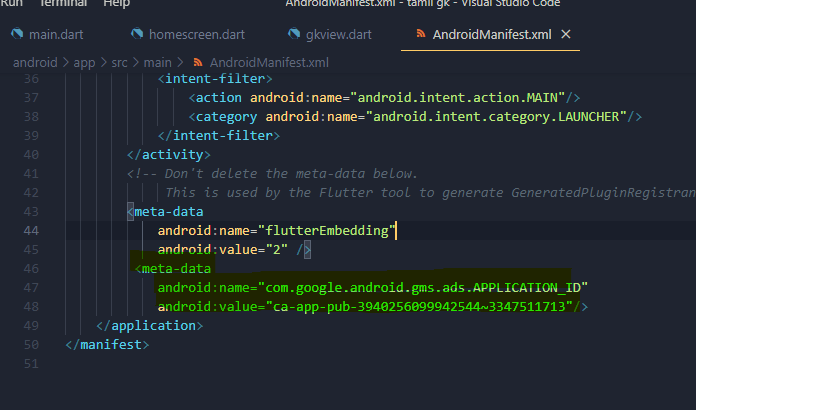Click the XML icon in the breadcrumb
Image resolution: width=838 pixels, height=410 pixels.
(198, 63)
